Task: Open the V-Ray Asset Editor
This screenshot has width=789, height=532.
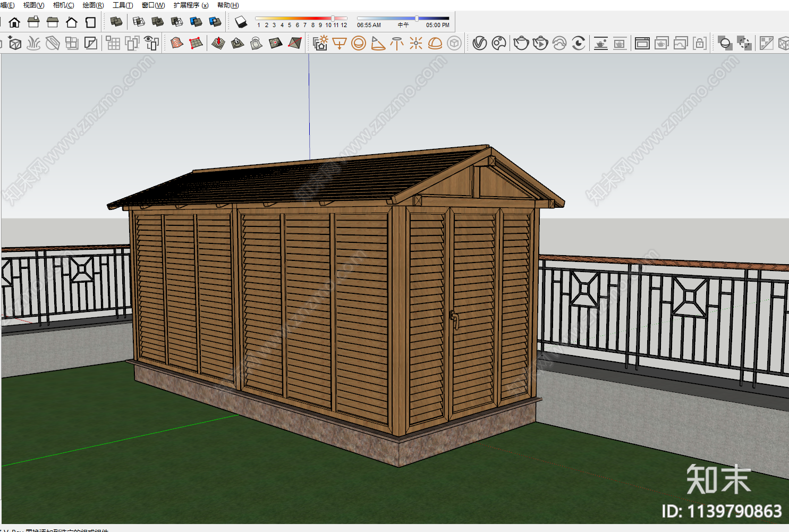Action: pos(480,43)
